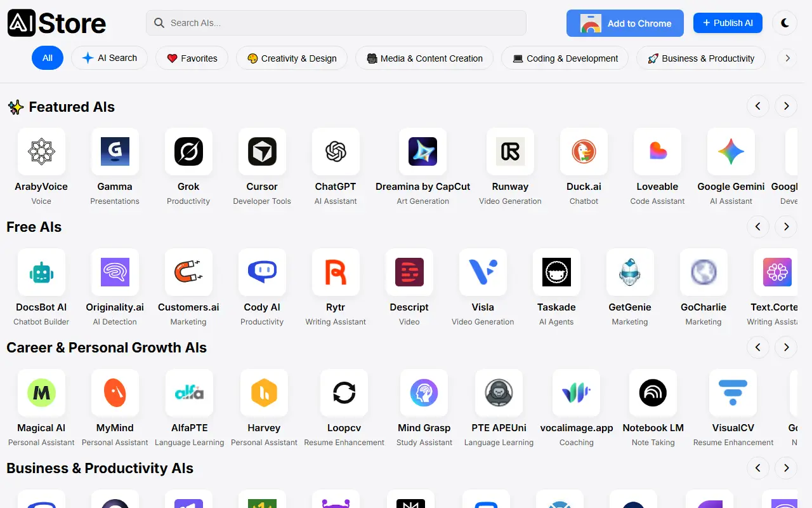Show next Free AIs items
This screenshot has width=812, height=508.
point(786,227)
